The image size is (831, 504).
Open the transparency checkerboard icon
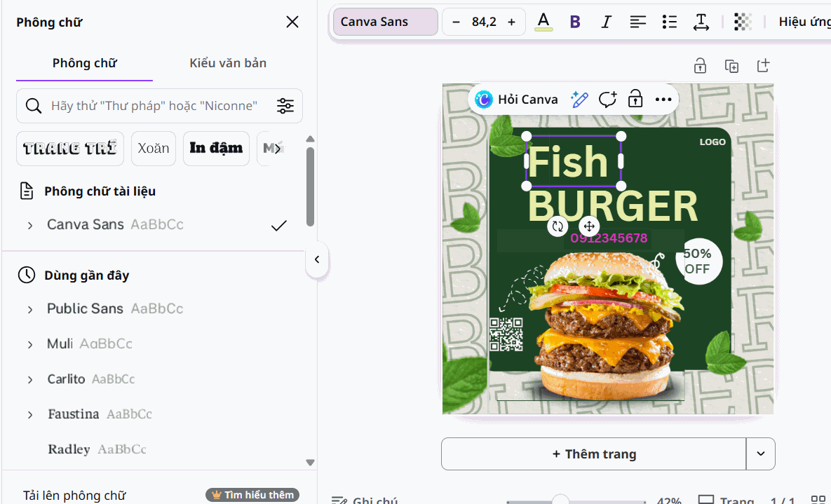[743, 22]
